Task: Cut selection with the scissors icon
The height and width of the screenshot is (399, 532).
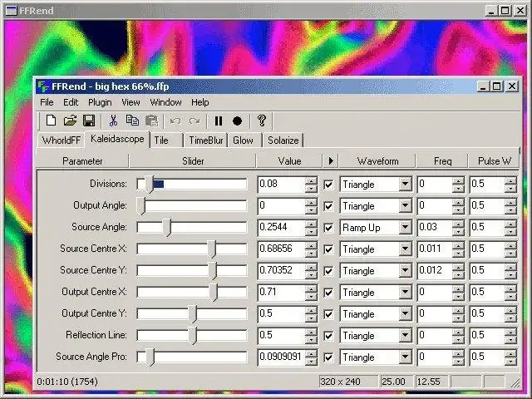Action: [x=113, y=121]
